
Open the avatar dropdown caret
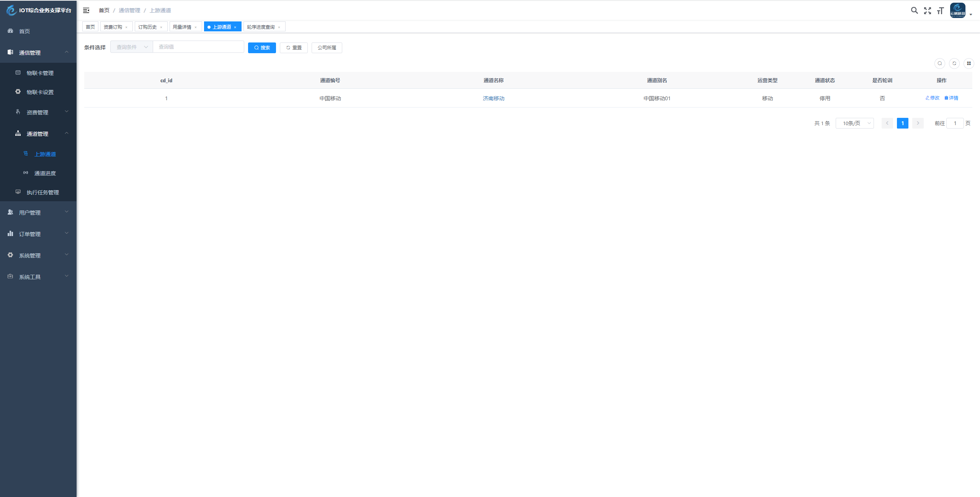[x=970, y=15]
